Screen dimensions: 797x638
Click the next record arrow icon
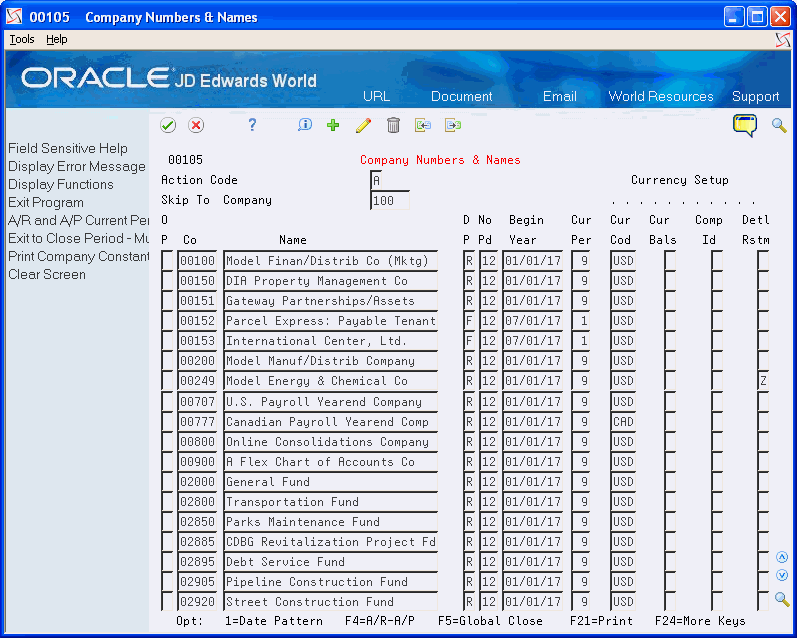pos(453,125)
